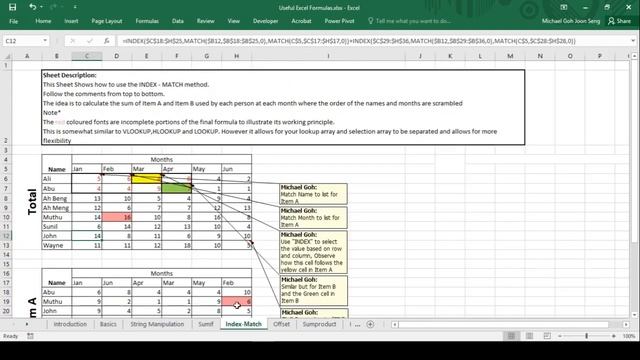Click the red cell in Total table's Muthu row
640x360 pixels.
coord(117,217)
